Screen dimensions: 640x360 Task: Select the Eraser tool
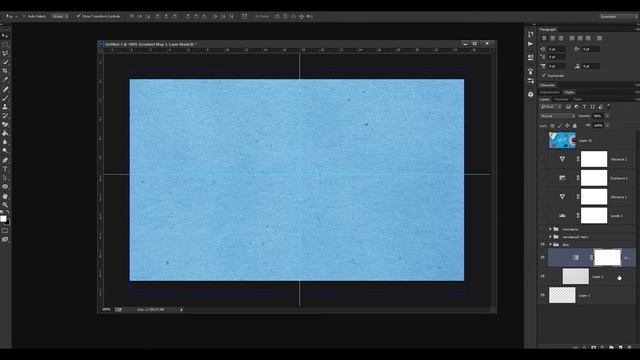(x=5, y=124)
